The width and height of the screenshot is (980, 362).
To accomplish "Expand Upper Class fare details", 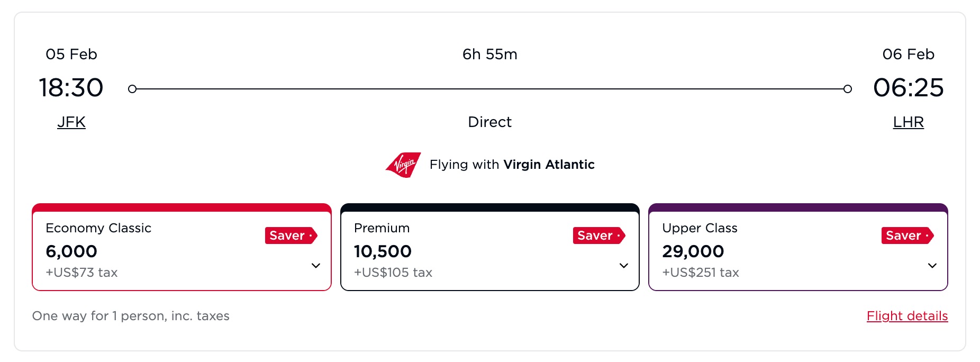I will tap(933, 266).
